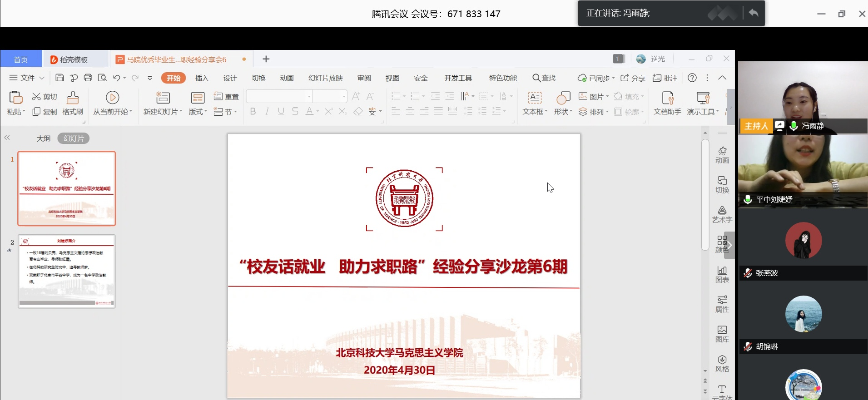The image size is (868, 400).
Task: Click the 逆光 user account button
Action: pos(651,59)
